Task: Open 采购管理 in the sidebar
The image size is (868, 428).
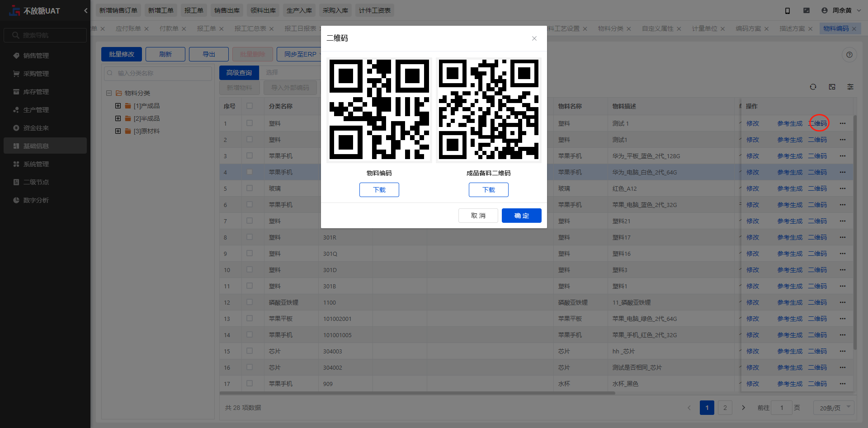Action: coord(45,74)
